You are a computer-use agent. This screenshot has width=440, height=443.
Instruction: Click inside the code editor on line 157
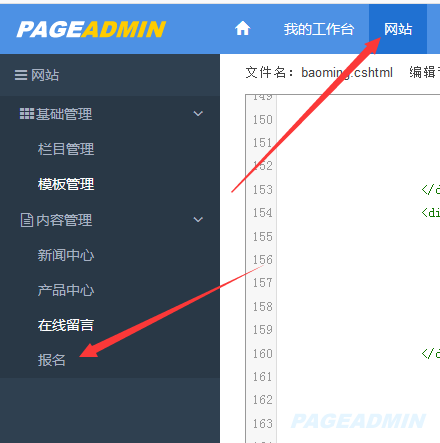[x=358, y=283]
